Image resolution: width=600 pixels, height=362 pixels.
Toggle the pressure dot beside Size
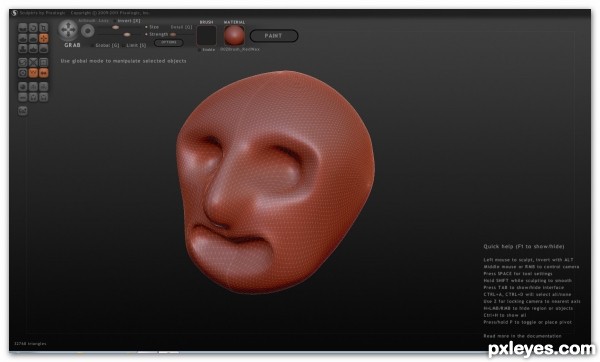146,27
